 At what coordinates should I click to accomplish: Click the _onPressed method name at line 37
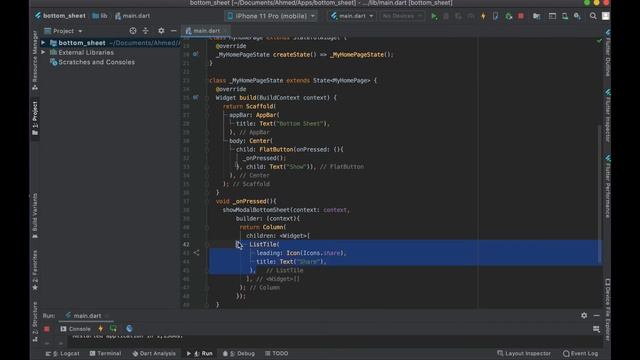point(249,201)
